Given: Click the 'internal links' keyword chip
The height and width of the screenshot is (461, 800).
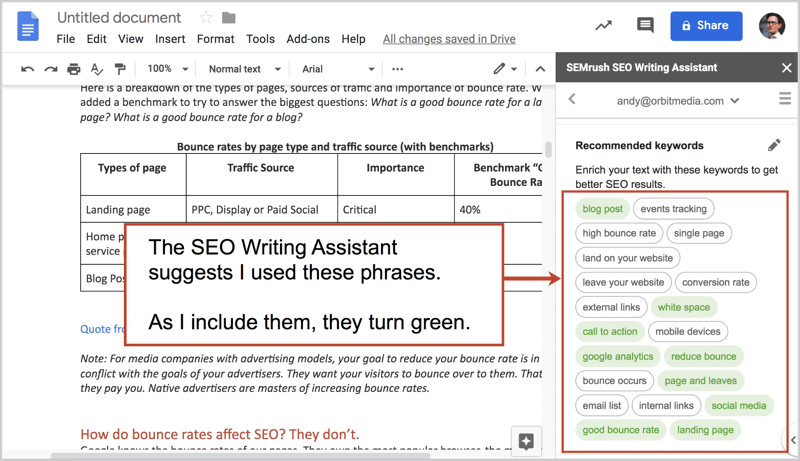Looking at the screenshot, I should point(666,405).
